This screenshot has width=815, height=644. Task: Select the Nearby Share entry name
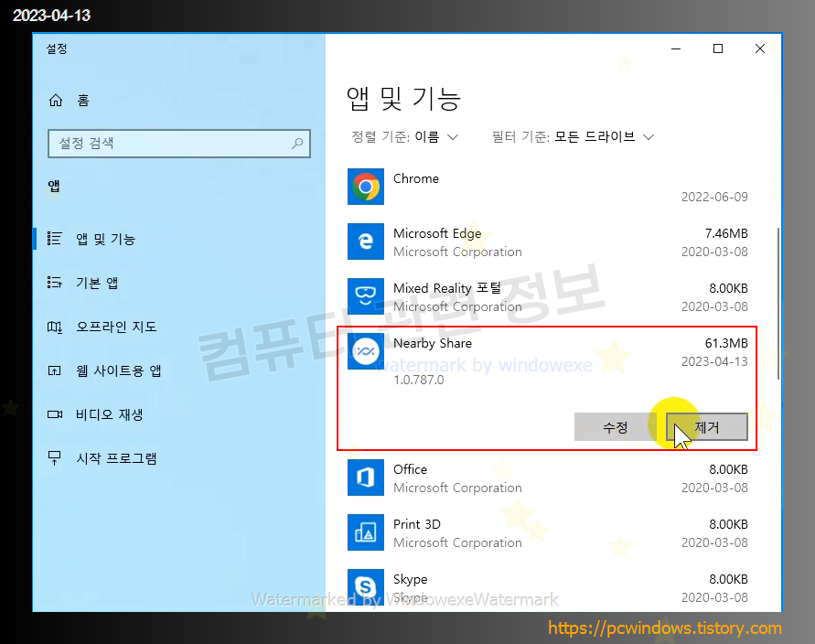point(433,343)
